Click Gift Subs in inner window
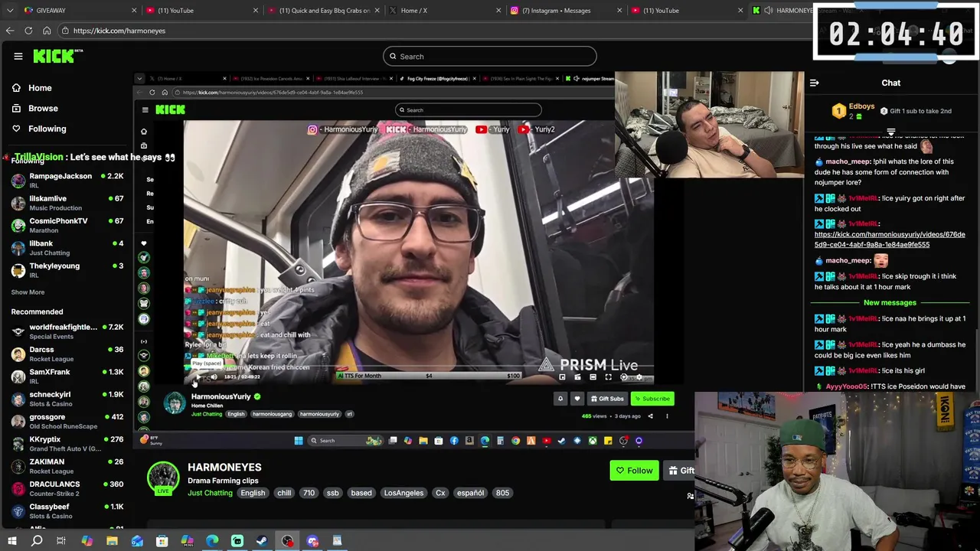 tap(607, 399)
